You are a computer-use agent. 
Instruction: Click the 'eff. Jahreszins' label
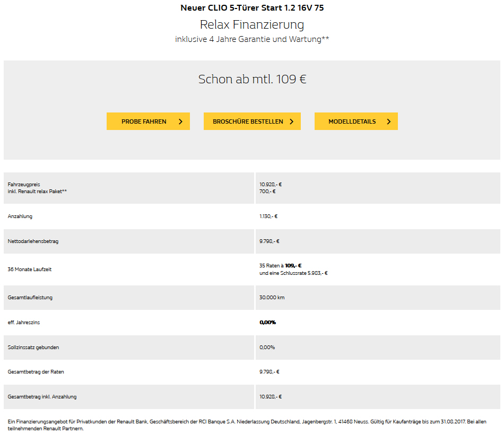coord(24,323)
